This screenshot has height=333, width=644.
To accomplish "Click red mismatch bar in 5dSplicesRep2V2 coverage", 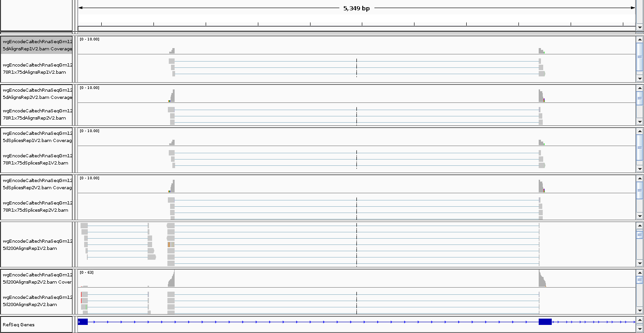I will tap(544, 191).
